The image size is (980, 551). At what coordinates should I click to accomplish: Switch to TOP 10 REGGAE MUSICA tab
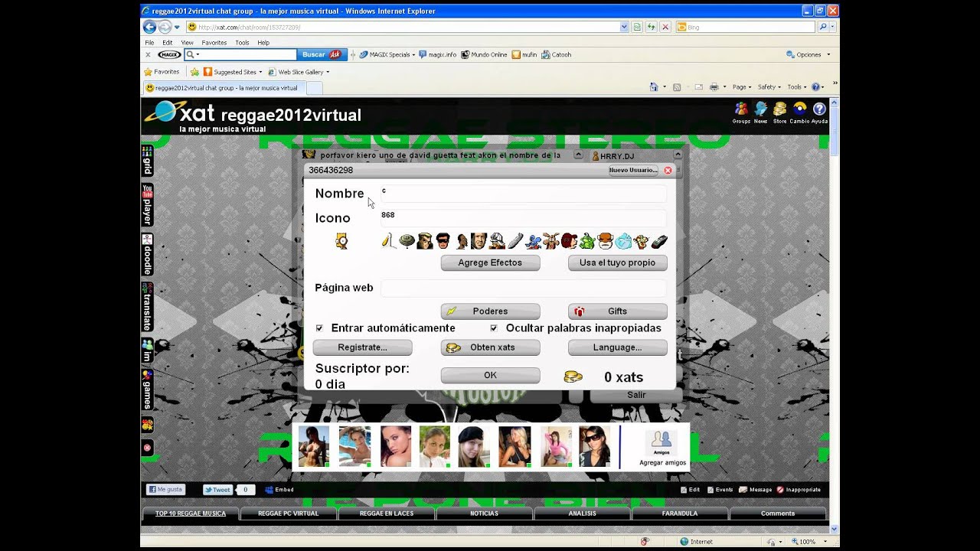[191, 514]
